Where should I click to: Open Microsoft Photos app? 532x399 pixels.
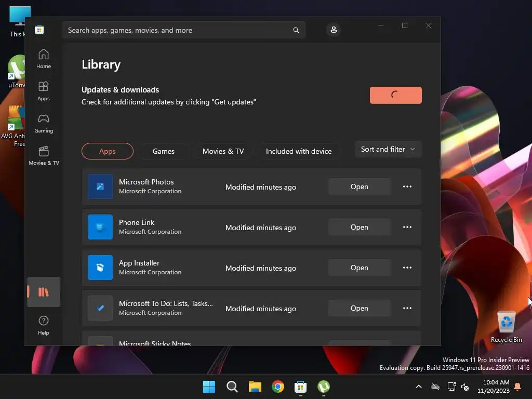(360, 187)
